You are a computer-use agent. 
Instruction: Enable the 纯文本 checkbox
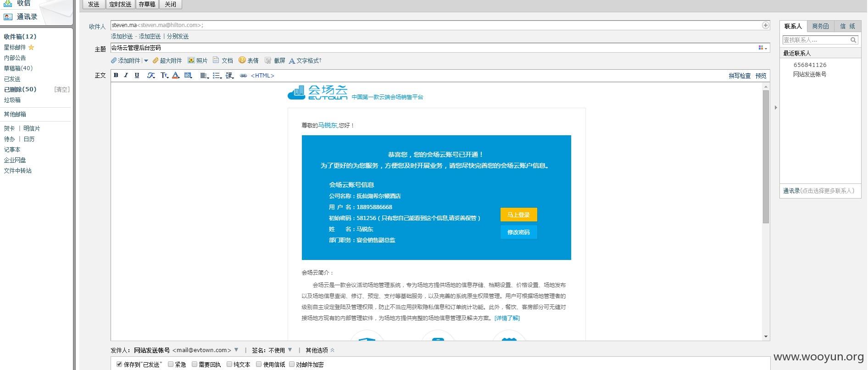pos(229,364)
